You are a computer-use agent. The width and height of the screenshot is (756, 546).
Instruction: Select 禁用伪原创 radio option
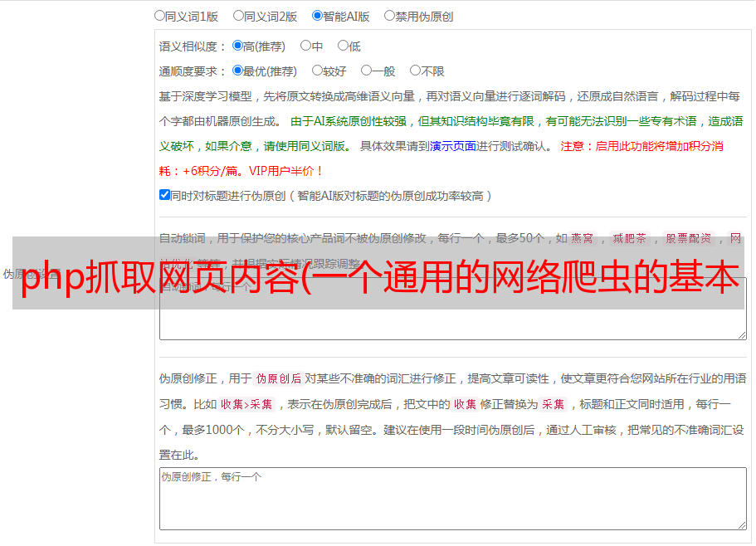pyautogui.click(x=389, y=16)
